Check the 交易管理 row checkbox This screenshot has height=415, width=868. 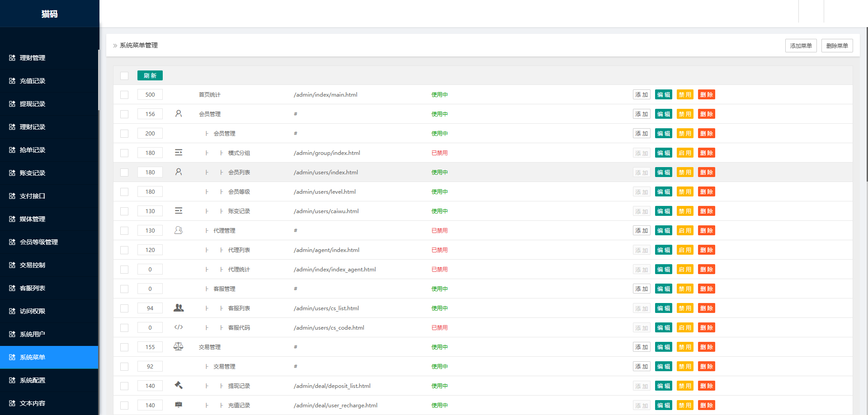[124, 347]
